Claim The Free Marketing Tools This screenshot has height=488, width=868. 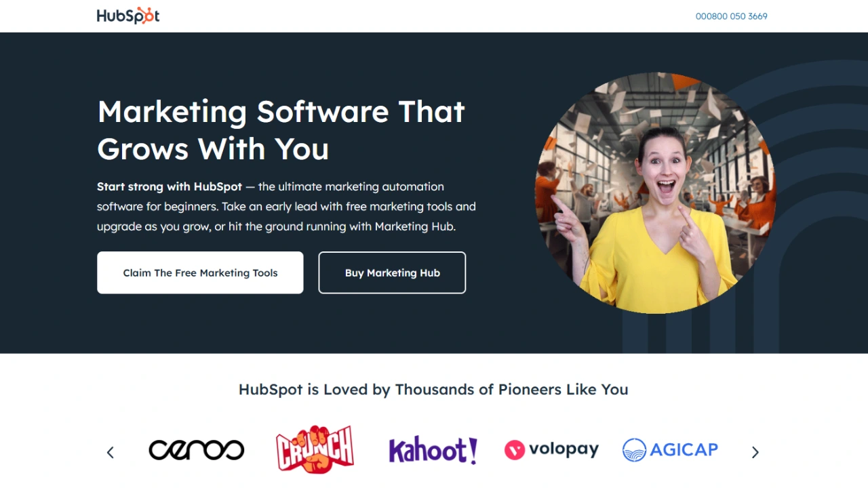pos(200,272)
